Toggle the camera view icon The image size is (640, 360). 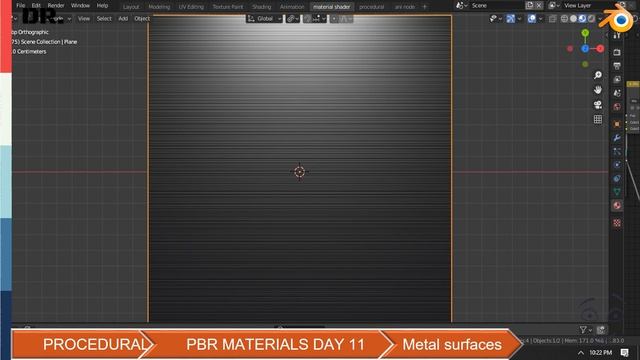click(x=598, y=104)
